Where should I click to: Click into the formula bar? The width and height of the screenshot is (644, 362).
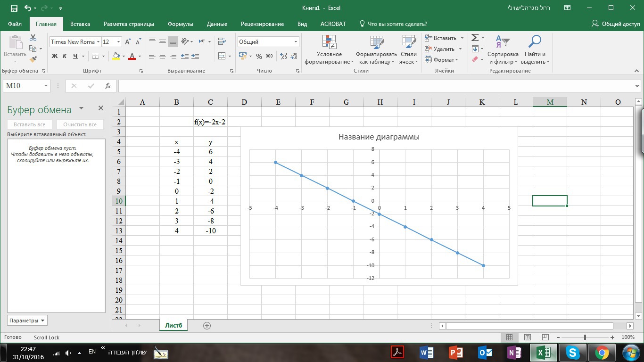(x=376, y=86)
